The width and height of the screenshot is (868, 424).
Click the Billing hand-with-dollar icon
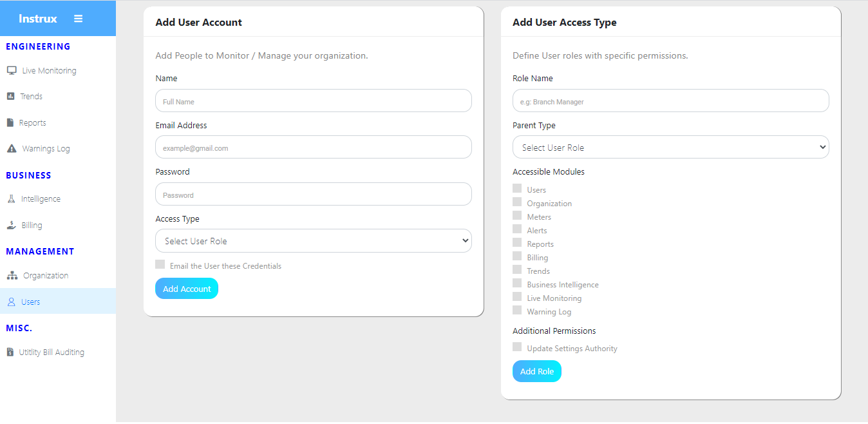(11, 225)
